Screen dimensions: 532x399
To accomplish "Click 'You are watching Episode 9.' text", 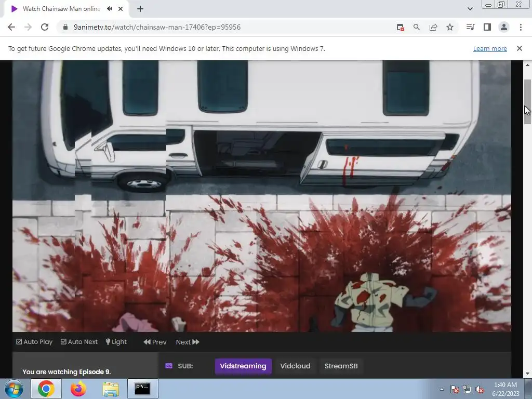I will coord(67,372).
